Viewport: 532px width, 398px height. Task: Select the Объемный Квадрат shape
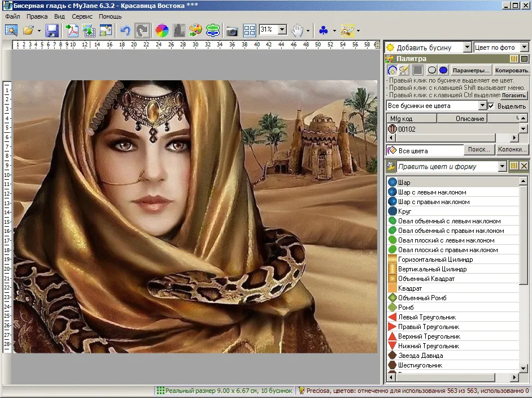[x=453, y=279]
